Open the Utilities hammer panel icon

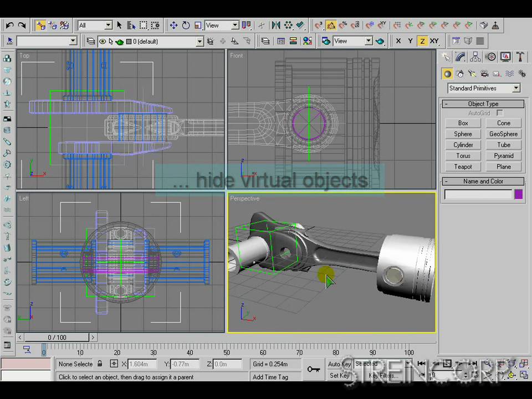pyautogui.click(x=520, y=57)
